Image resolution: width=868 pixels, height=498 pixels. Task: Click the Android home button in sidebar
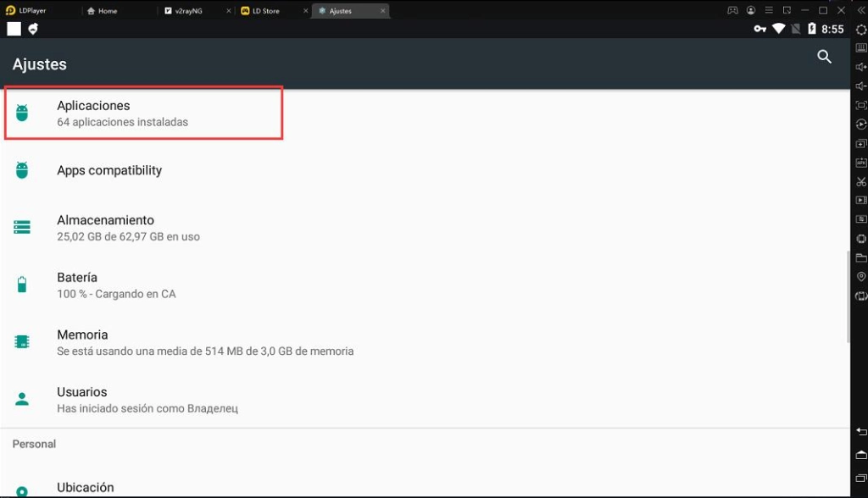(861, 455)
